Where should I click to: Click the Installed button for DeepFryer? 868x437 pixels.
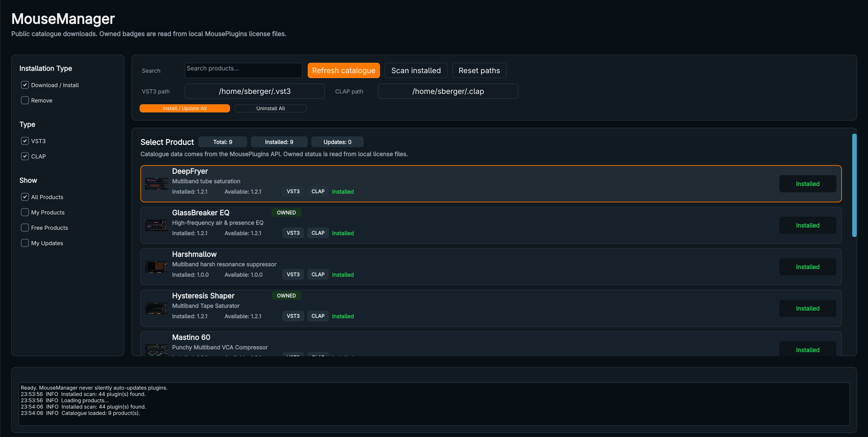point(808,184)
